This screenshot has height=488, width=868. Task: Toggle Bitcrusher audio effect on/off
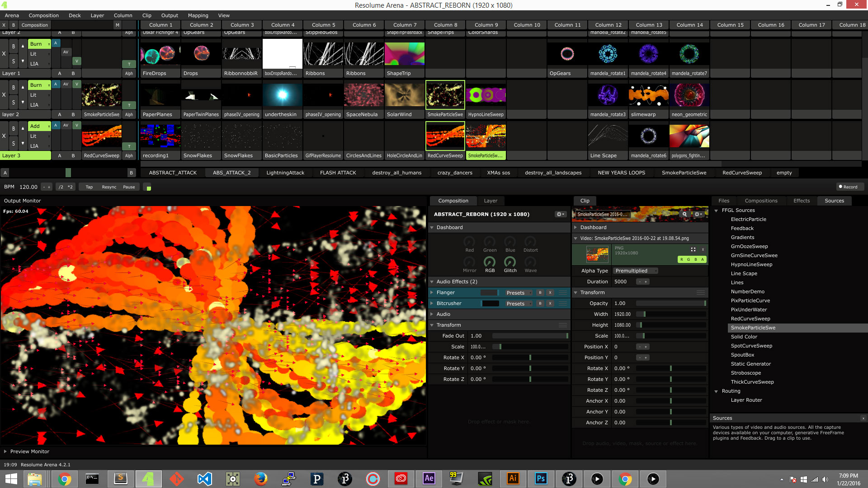540,303
